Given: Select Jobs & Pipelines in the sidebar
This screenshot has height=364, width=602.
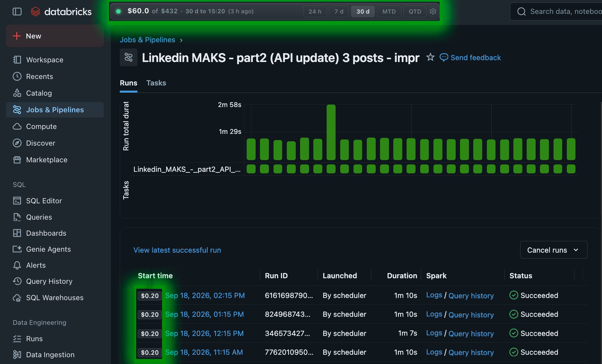Looking at the screenshot, I should tap(55, 110).
